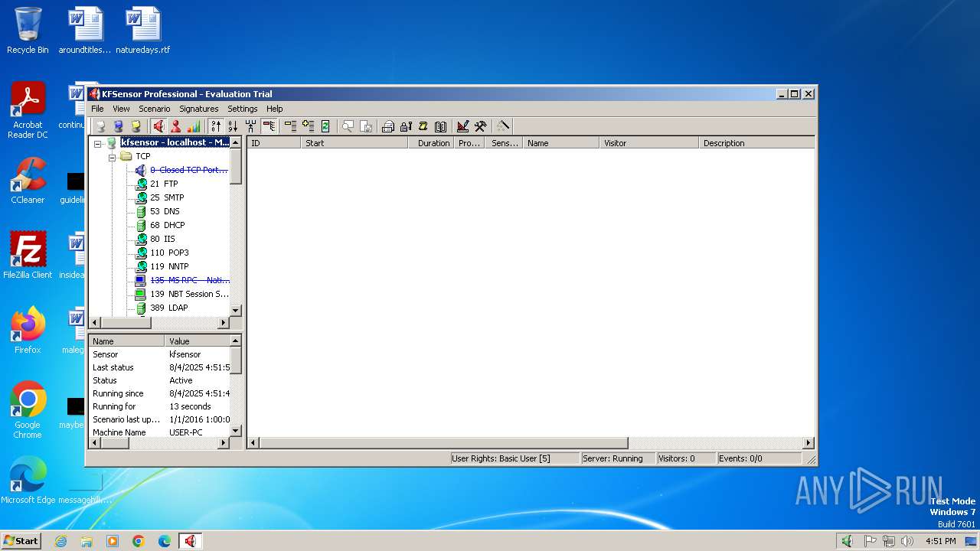Switch to visitors view red person icon
The height and width of the screenshot is (551, 980).
[176, 126]
